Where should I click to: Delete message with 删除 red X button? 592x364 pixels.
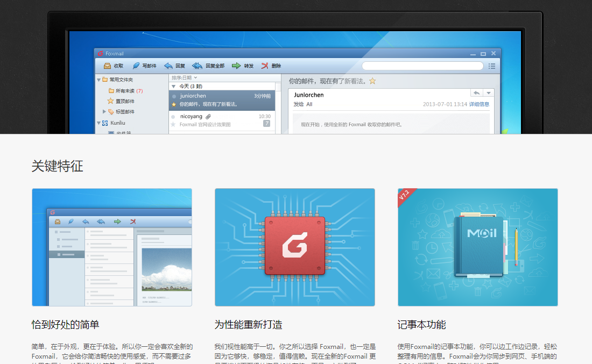pos(271,66)
